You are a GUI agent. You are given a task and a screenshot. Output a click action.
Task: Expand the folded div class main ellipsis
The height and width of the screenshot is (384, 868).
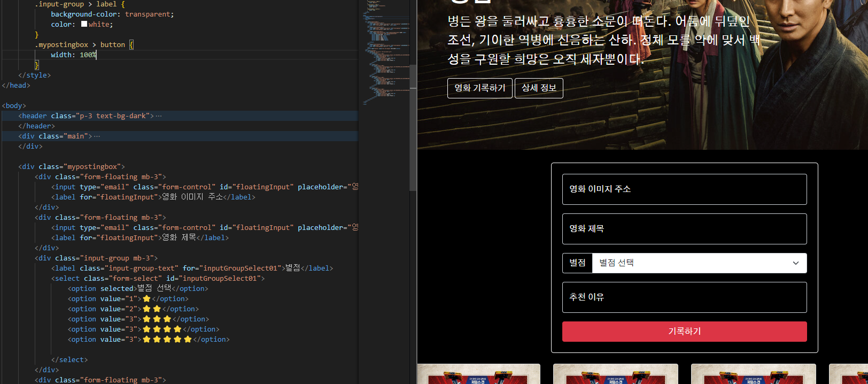[x=97, y=136]
